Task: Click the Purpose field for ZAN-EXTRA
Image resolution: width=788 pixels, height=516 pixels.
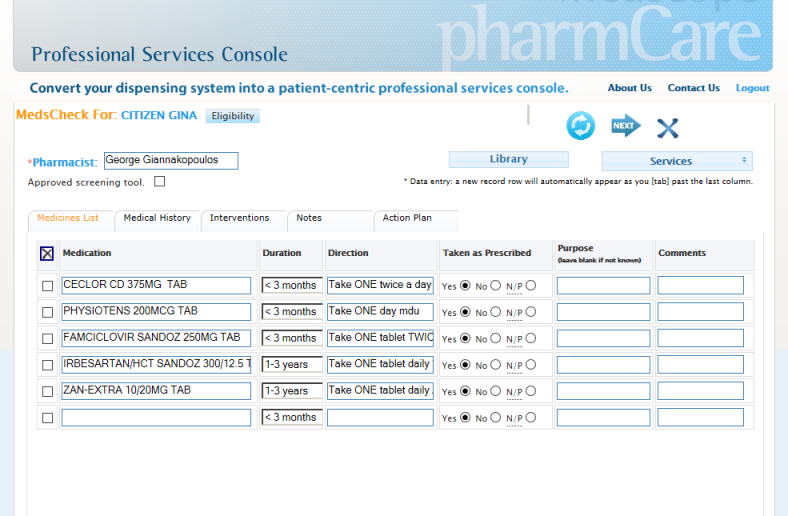Action: click(x=603, y=391)
